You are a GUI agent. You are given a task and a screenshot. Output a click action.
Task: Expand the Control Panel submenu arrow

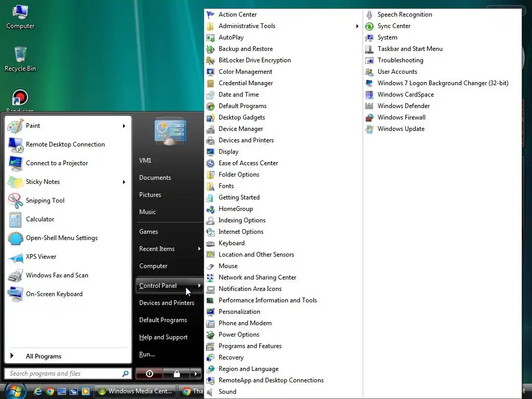(x=199, y=286)
